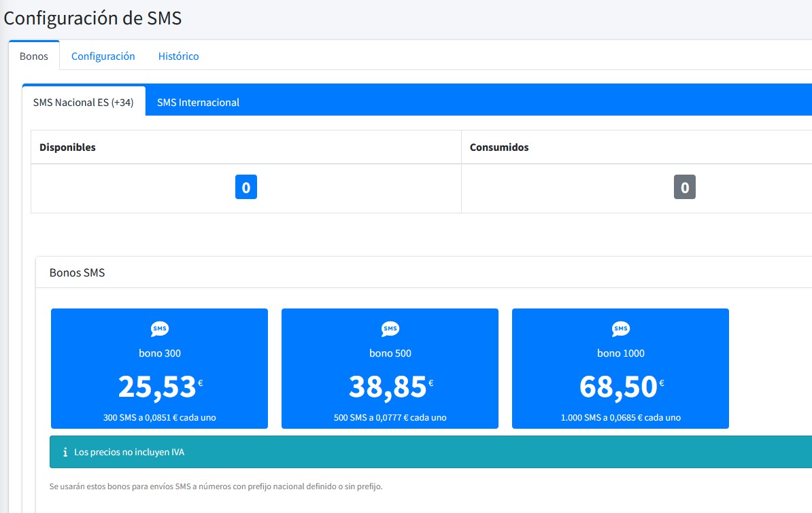This screenshot has height=513, width=812.
Task: Switch to the SMS Internacional tab
Action: point(198,102)
